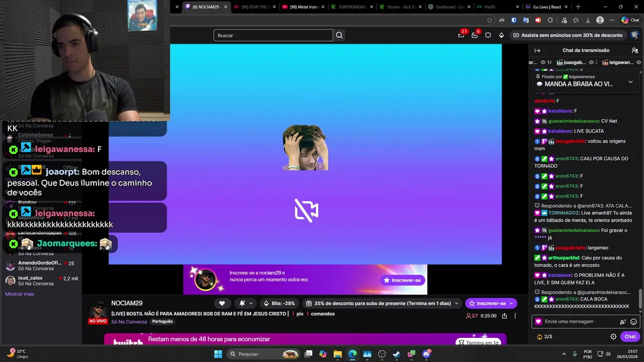Screen dimensions: 644x362
Task: Open the emote picker in chat input
Action: (x=633, y=322)
